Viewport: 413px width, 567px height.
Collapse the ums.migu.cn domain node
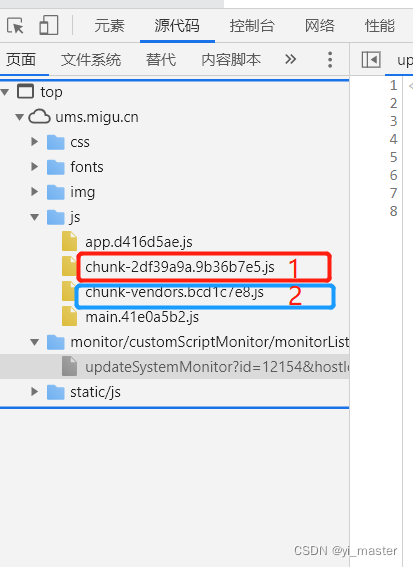tap(20, 117)
